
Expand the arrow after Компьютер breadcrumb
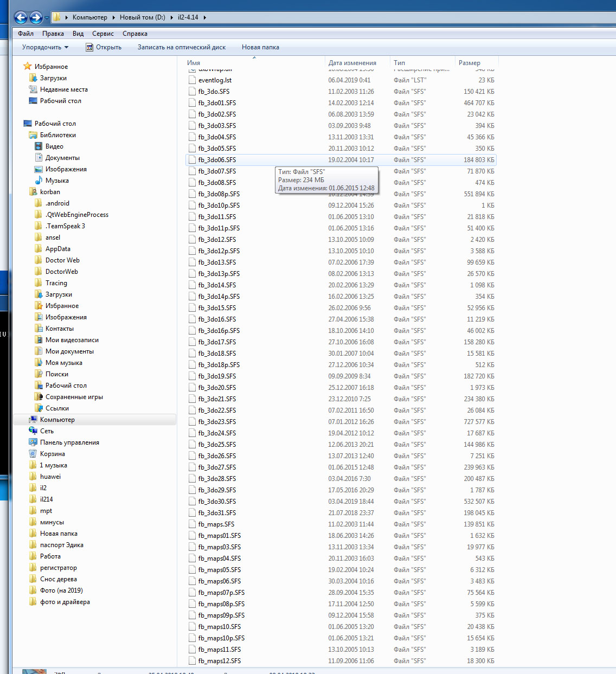(114, 17)
